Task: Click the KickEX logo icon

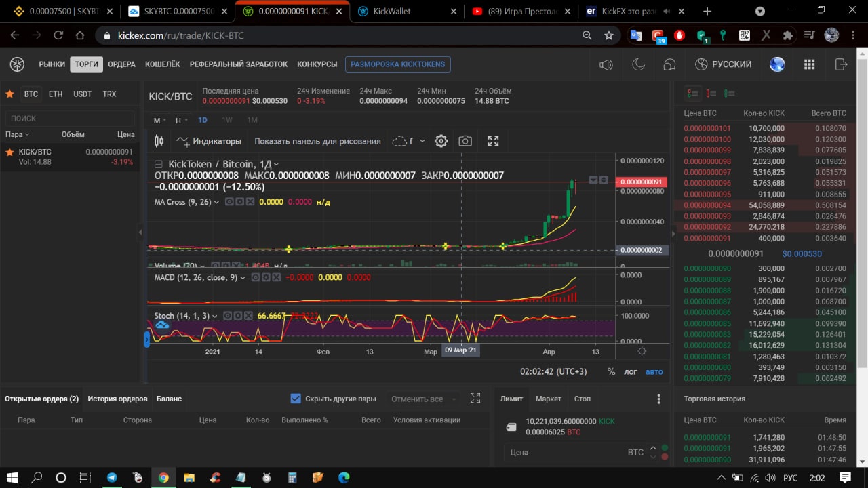Action: (x=17, y=64)
